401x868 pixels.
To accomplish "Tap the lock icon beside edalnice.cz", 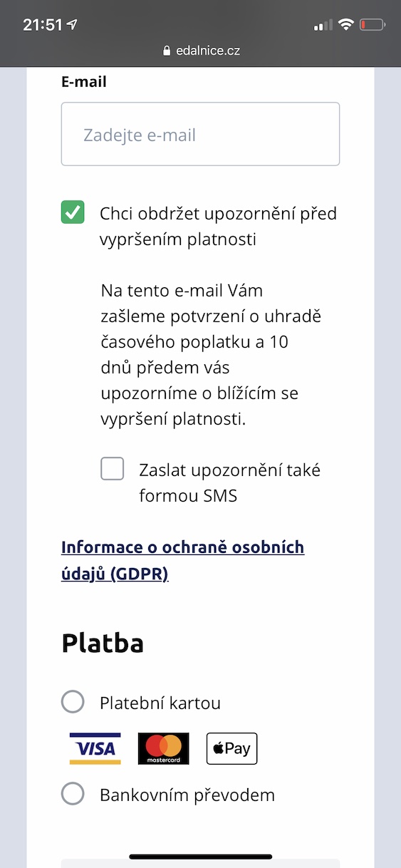I will click(x=167, y=51).
